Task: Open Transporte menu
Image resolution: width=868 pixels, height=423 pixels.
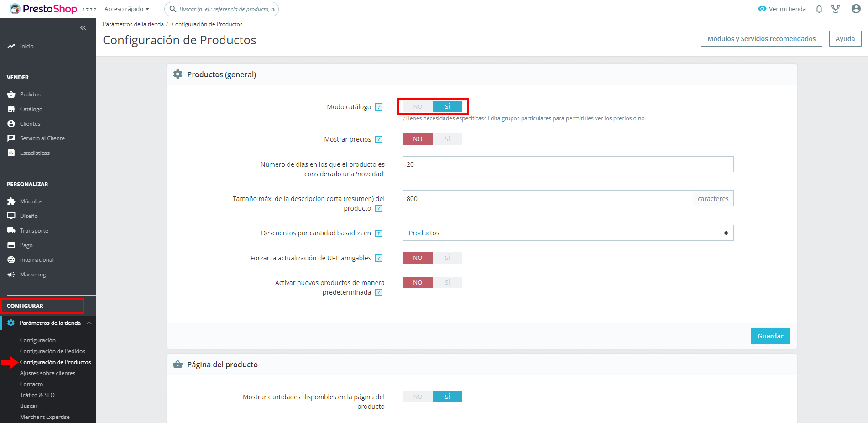Action: 34,231
